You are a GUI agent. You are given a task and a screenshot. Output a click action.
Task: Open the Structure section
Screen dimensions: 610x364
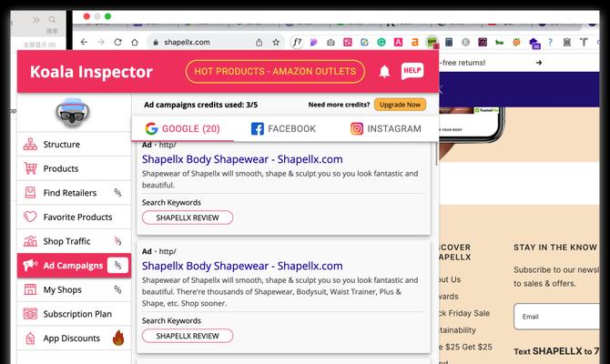[74, 145]
